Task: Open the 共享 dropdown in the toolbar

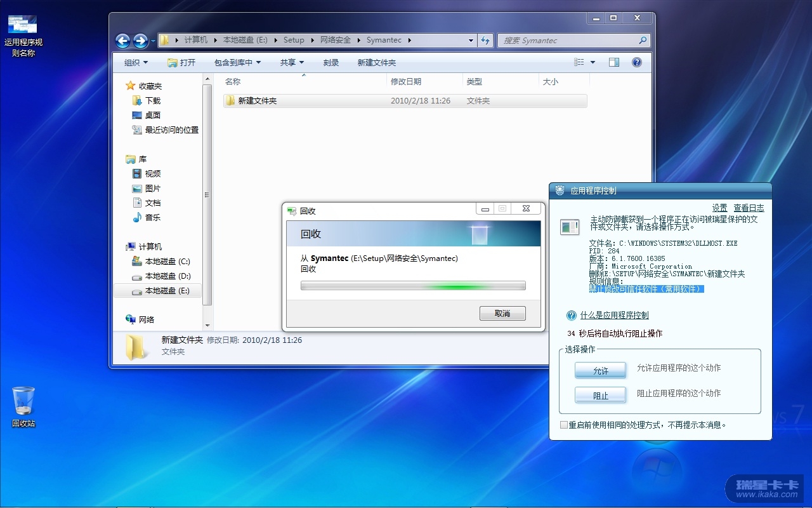Action: point(292,62)
